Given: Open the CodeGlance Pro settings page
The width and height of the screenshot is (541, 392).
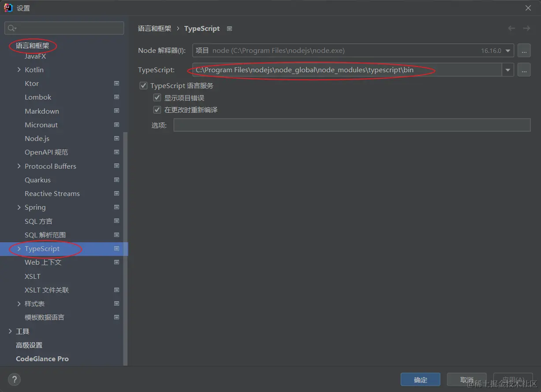Looking at the screenshot, I should tap(42, 359).
